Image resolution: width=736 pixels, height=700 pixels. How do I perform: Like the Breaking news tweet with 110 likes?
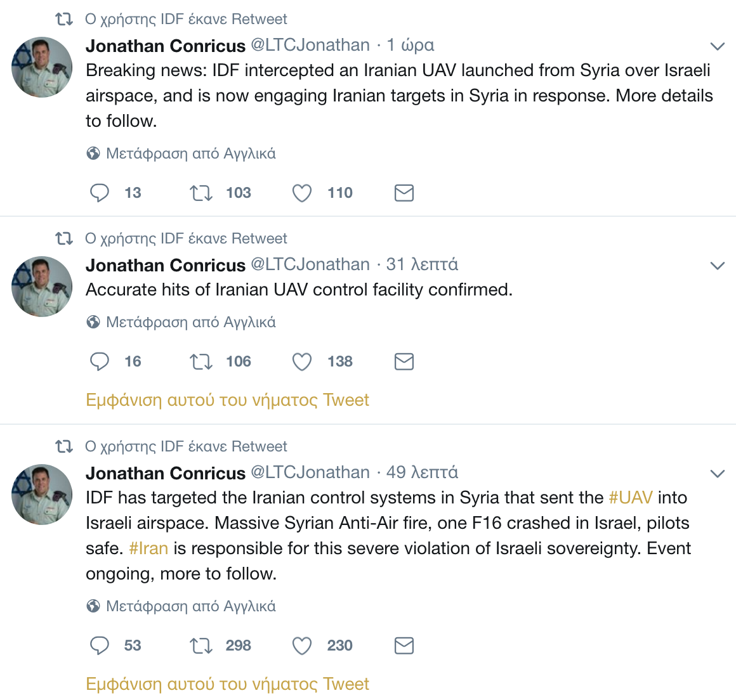pos(302,193)
